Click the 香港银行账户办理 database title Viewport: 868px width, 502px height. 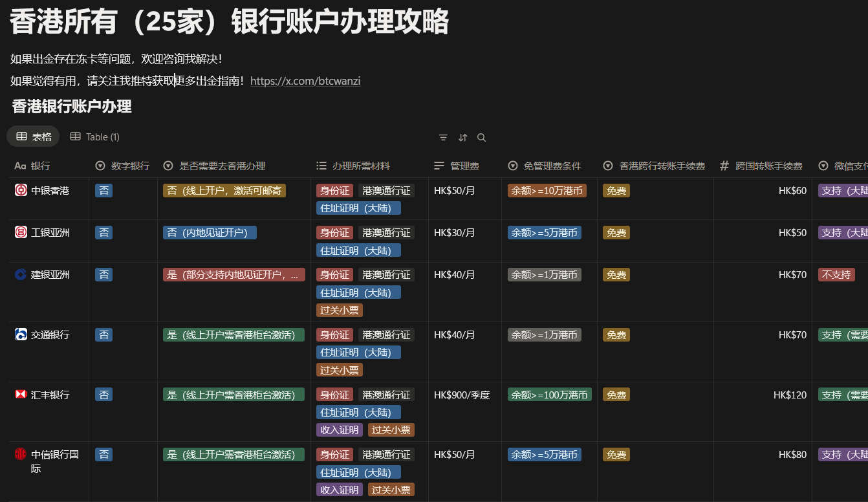pyautogui.click(x=72, y=106)
